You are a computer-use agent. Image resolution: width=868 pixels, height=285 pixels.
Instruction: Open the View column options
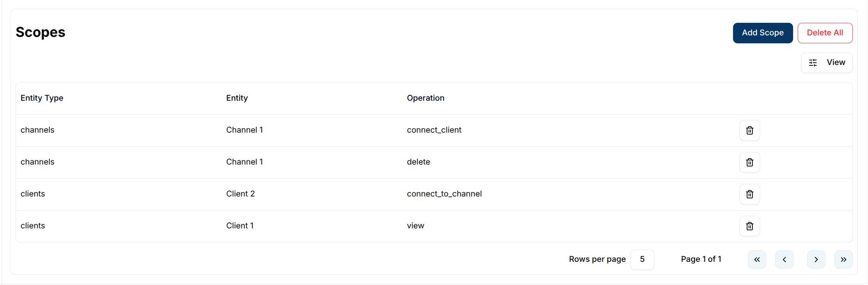(835, 62)
